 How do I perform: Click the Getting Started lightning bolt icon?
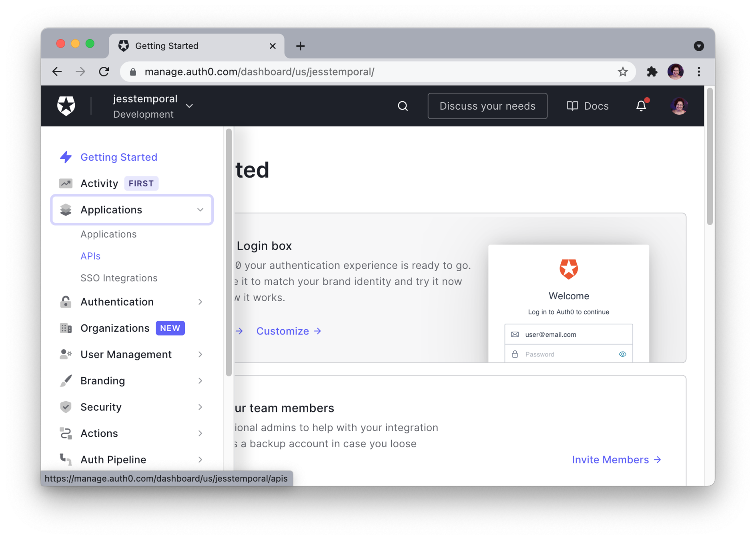pos(66,157)
